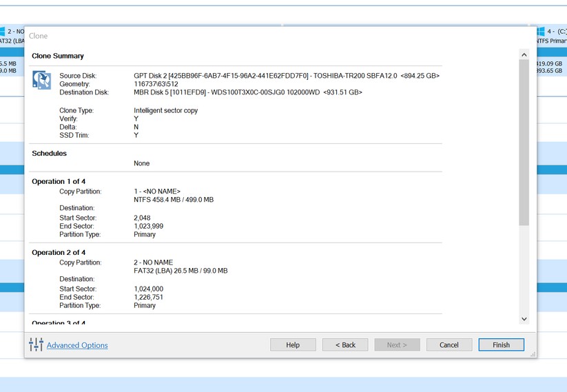Viewport: 567px width, 392px height.
Task: Click the Schedules section heading
Action: 49,154
